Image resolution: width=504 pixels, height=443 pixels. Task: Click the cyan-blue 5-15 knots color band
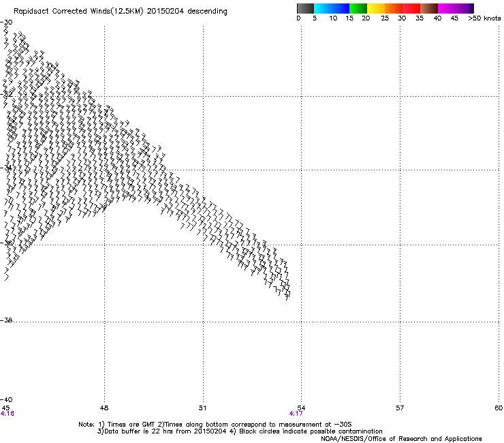[x=332, y=8]
